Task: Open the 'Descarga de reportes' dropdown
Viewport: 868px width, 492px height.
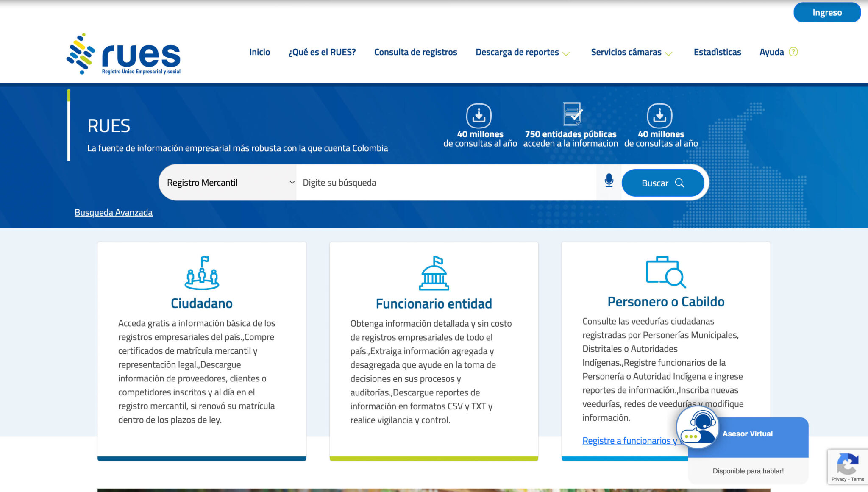Action: click(517, 52)
